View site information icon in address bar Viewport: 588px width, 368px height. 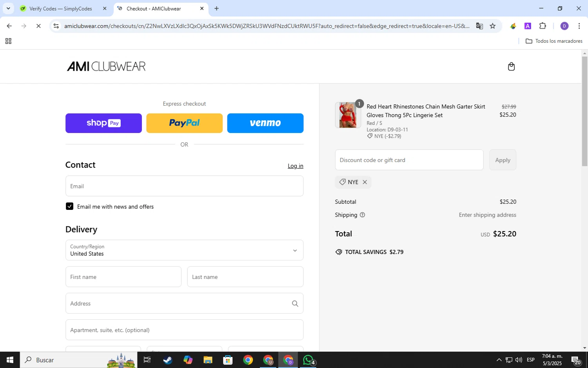tap(56, 26)
